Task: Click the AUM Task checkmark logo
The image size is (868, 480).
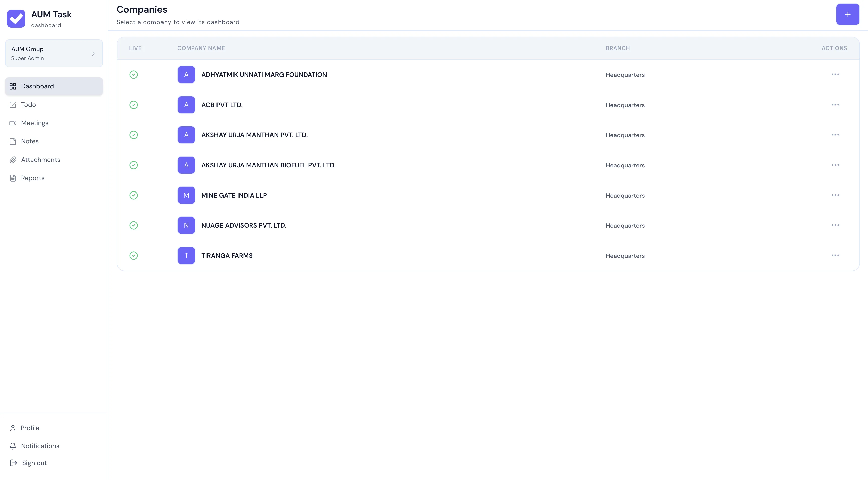Action: tap(16, 19)
